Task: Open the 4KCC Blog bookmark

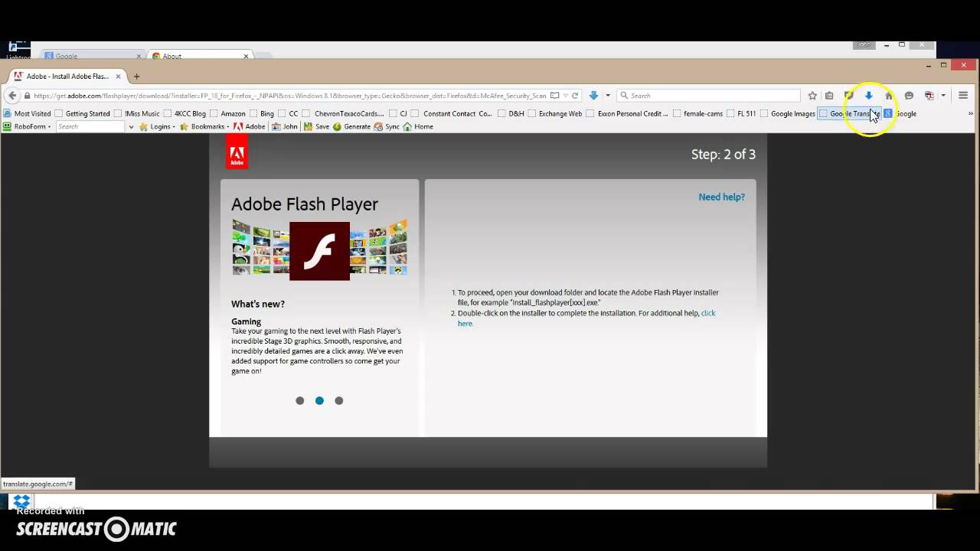Action: [x=185, y=113]
